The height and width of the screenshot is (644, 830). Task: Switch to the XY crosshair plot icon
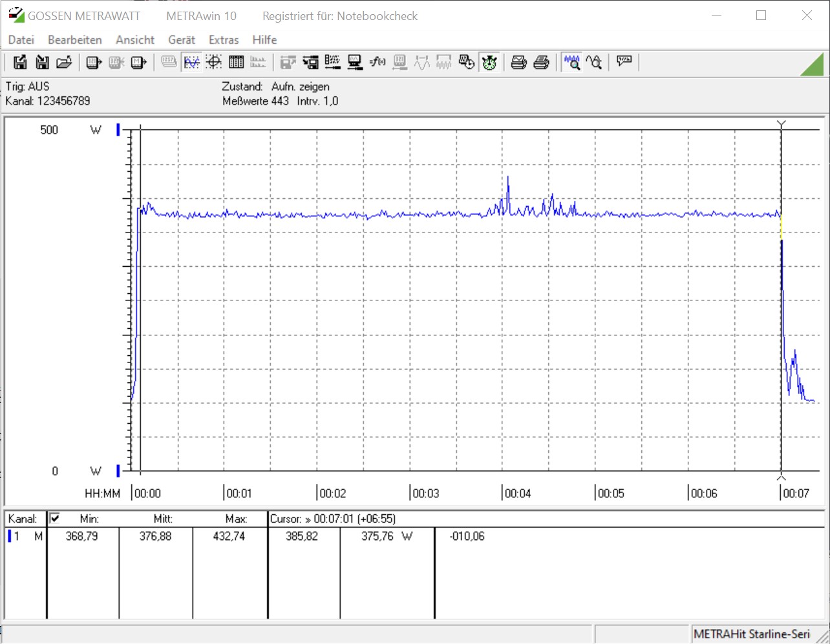(214, 62)
